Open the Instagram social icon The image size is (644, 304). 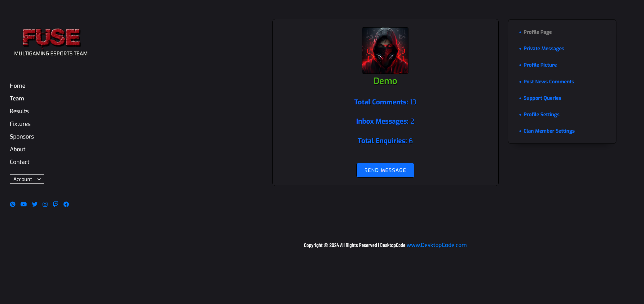pos(45,204)
